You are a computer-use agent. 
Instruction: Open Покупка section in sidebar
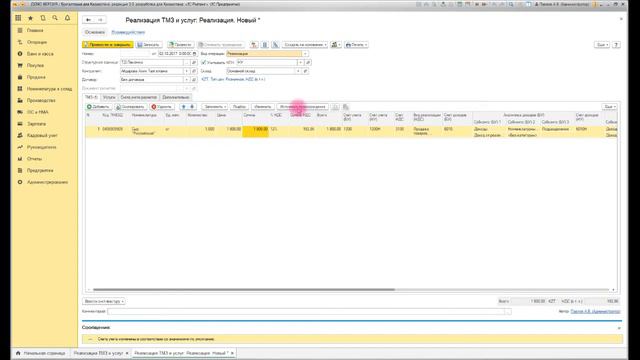pyautogui.click(x=36, y=65)
